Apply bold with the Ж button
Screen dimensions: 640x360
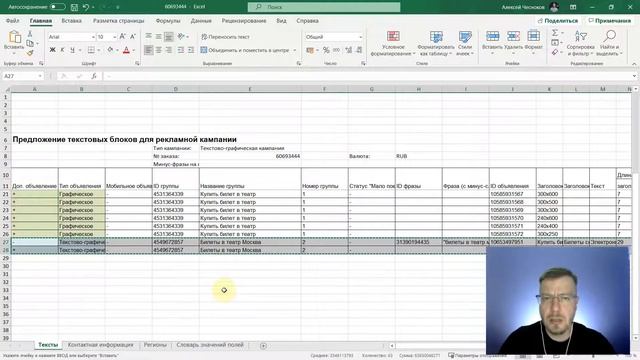(52, 50)
